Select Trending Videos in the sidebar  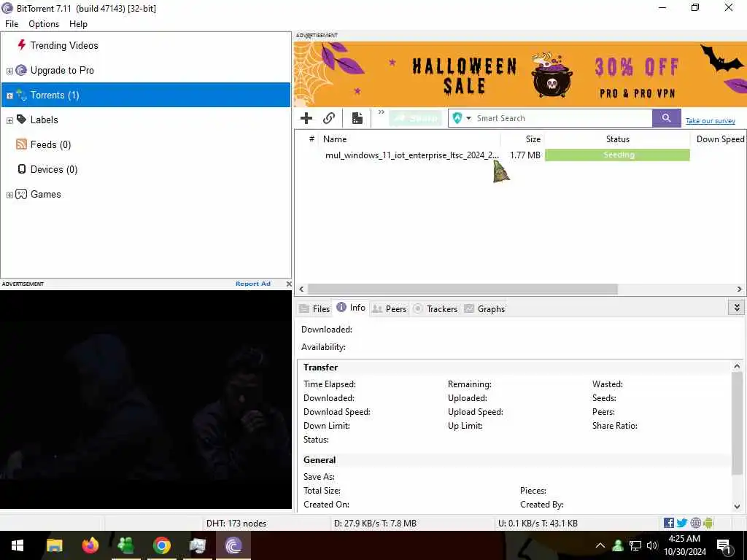tap(64, 45)
